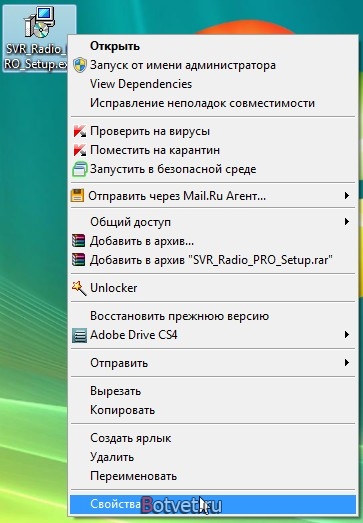
Task: Choose Удалить from the context menu
Action: pos(213,457)
